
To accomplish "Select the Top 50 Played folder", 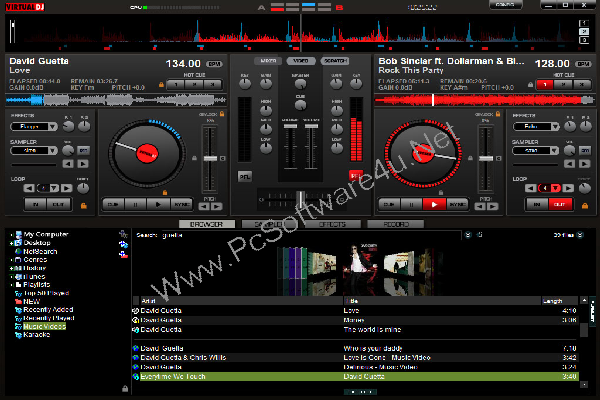I will (46, 293).
